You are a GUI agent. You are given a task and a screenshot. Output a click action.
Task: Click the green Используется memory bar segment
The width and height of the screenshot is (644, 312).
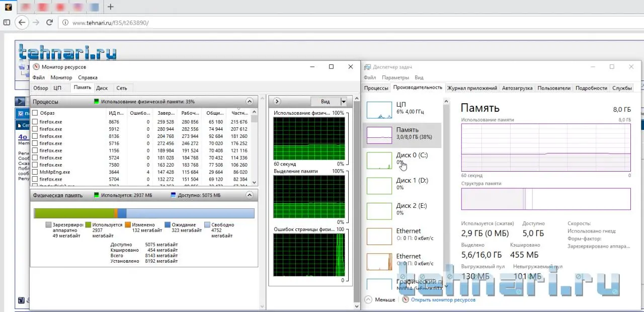point(74,213)
